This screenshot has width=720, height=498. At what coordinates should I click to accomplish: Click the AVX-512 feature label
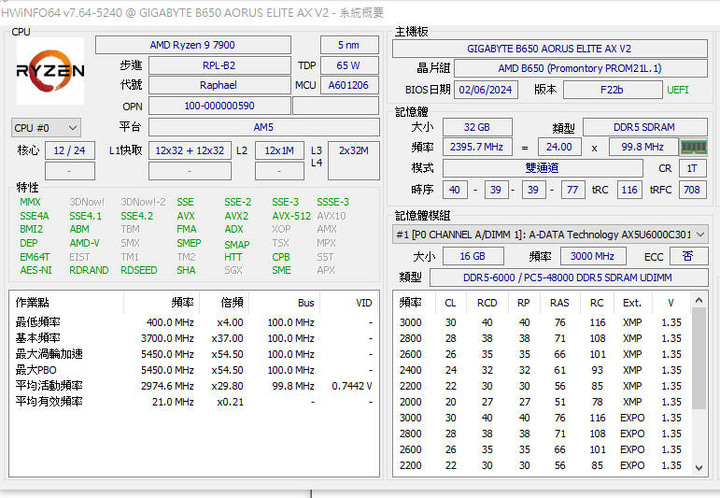291,216
